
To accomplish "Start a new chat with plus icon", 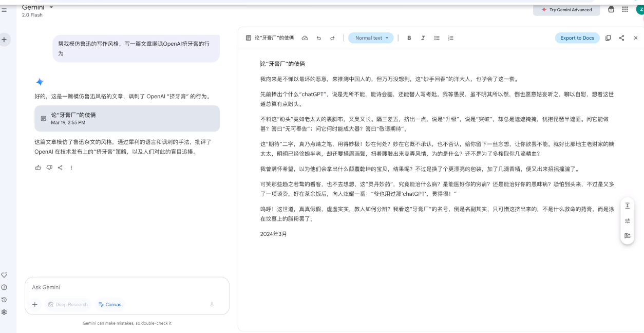I will click(4, 40).
